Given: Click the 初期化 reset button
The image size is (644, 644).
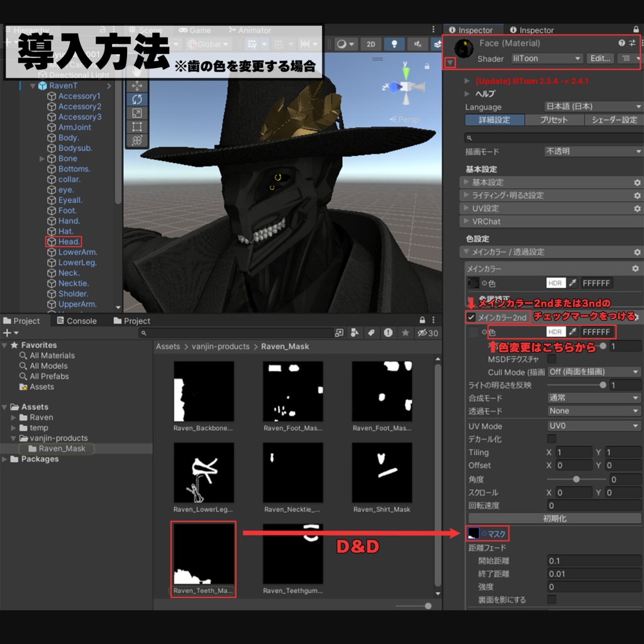Looking at the screenshot, I should (x=555, y=518).
